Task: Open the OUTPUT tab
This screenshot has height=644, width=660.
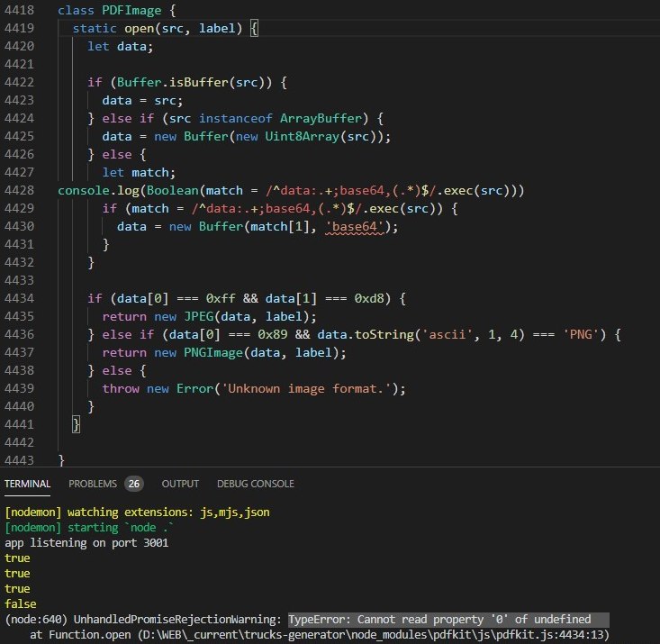Action: click(180, 484)
